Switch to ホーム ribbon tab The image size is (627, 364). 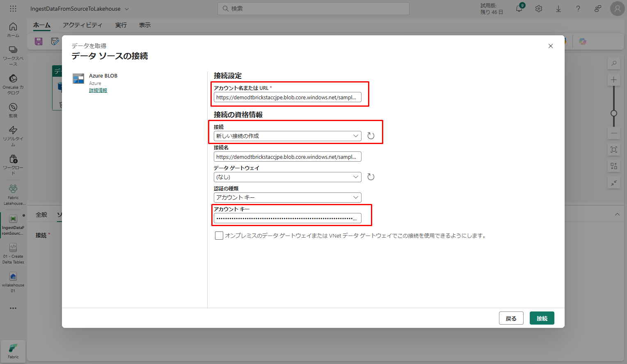click(42, 25)
